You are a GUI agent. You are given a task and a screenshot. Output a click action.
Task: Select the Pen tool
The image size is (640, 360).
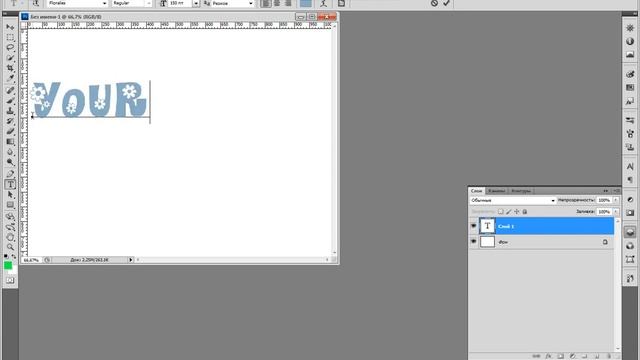[10, 174]
